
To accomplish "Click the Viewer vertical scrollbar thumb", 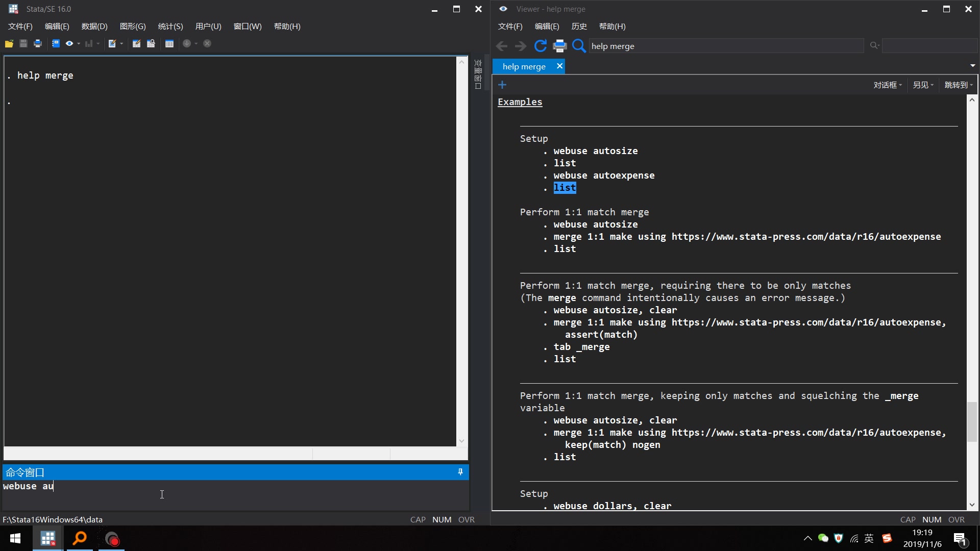I will [x=972, y=421].
